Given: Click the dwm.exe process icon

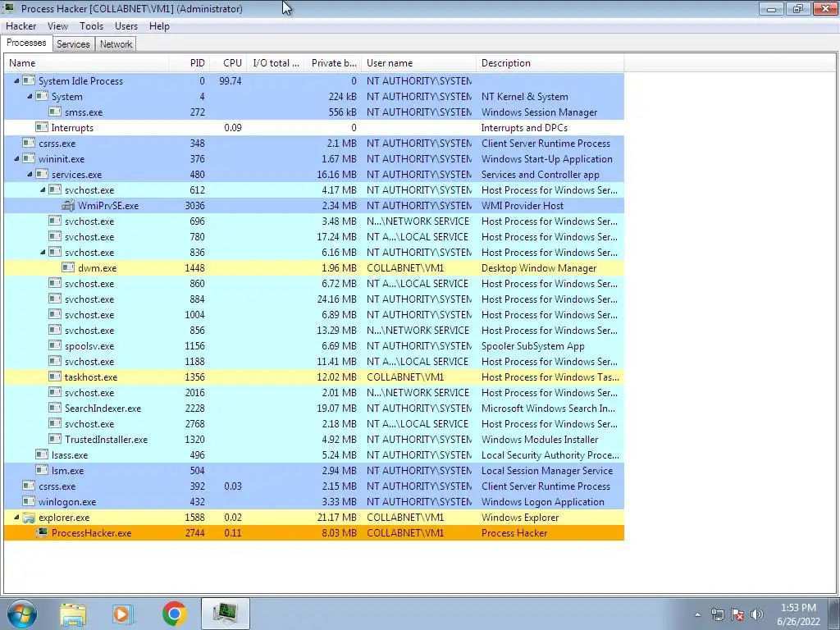Looking at the screenshot, I should 68,268.
